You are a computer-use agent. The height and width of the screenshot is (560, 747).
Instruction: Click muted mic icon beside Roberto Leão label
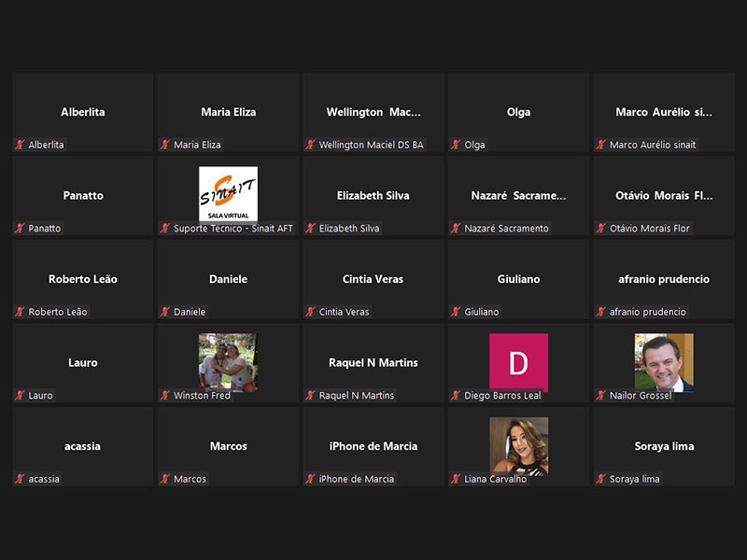[20, 312]
